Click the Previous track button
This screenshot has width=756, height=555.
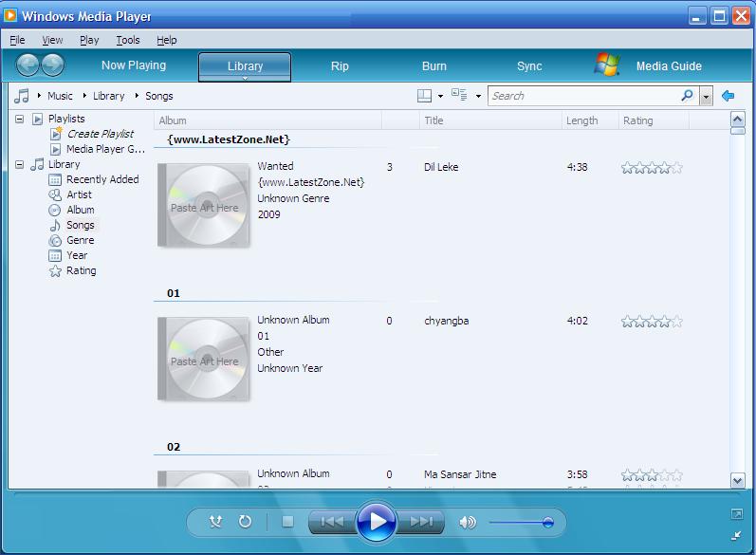click(x=332, y=522)
